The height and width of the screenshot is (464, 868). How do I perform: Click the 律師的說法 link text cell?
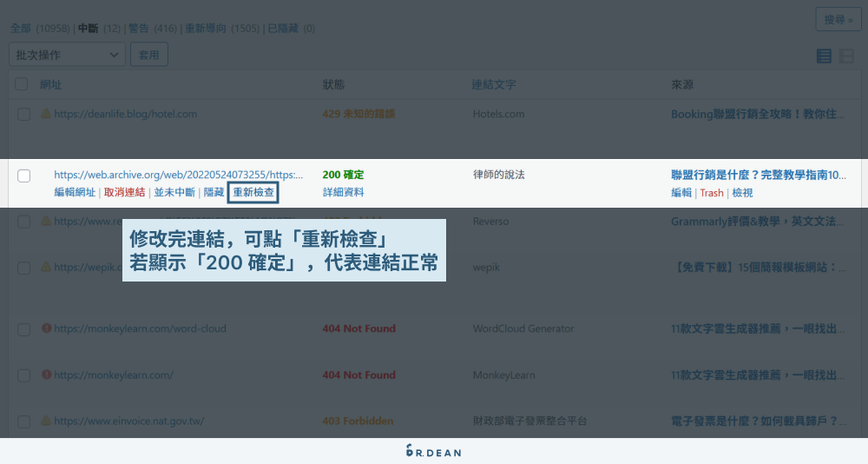click(499, 175)
